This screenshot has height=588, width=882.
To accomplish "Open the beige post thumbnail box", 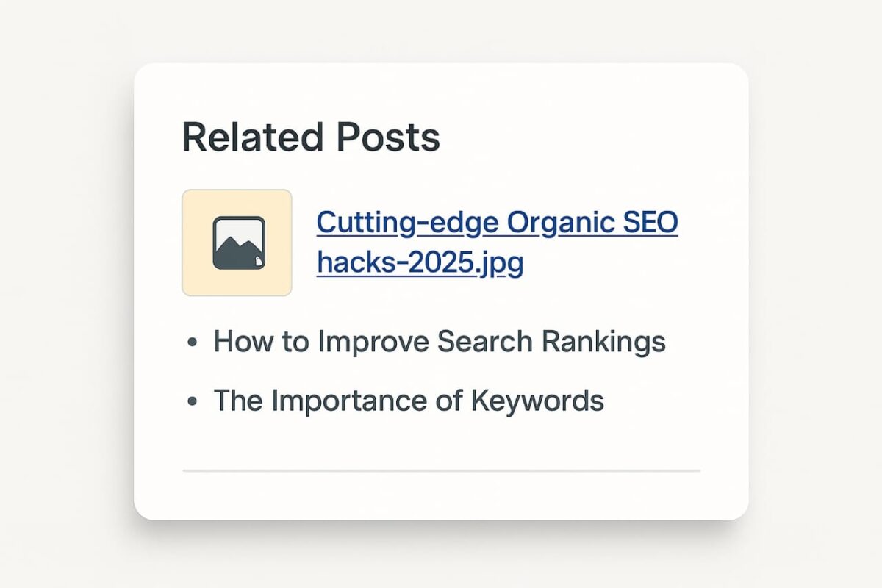I will tap(237, 243).
